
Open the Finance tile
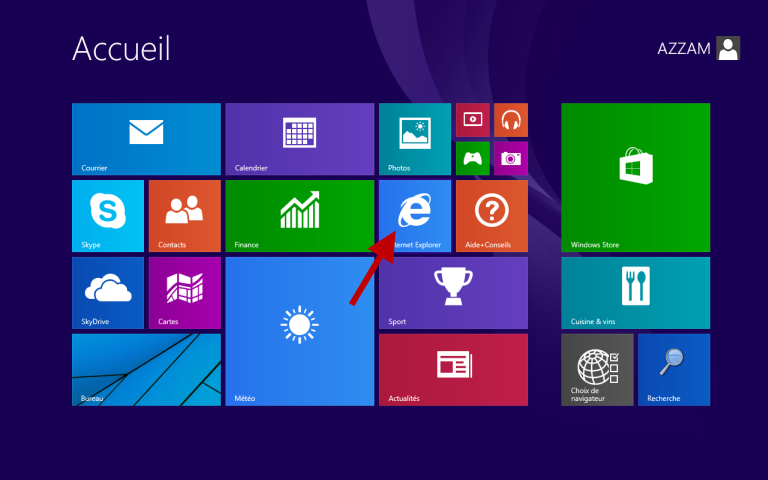[x=300, y=216]
